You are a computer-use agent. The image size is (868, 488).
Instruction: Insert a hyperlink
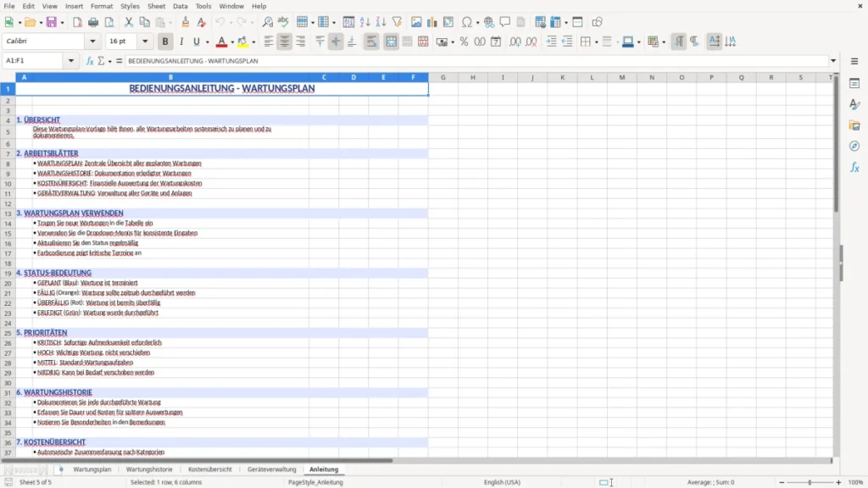[x=489, y=22]
